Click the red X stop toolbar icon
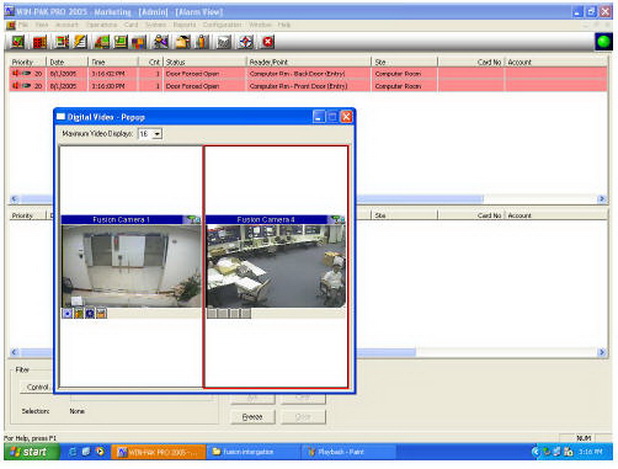Image resolution: width=618 pixels, height=469 pixels. 268,42
